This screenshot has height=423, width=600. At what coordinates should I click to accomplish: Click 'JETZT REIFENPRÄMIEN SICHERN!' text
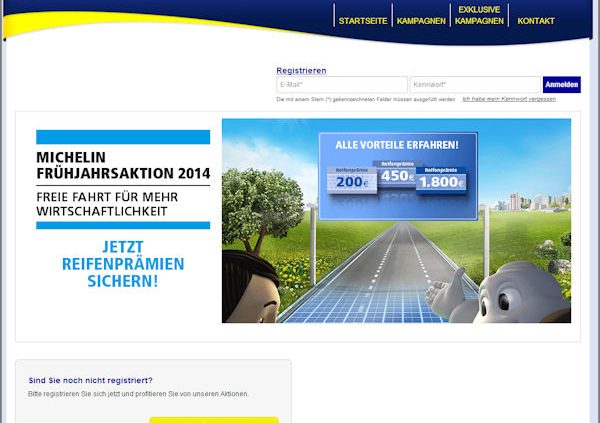tap(123, 264)
